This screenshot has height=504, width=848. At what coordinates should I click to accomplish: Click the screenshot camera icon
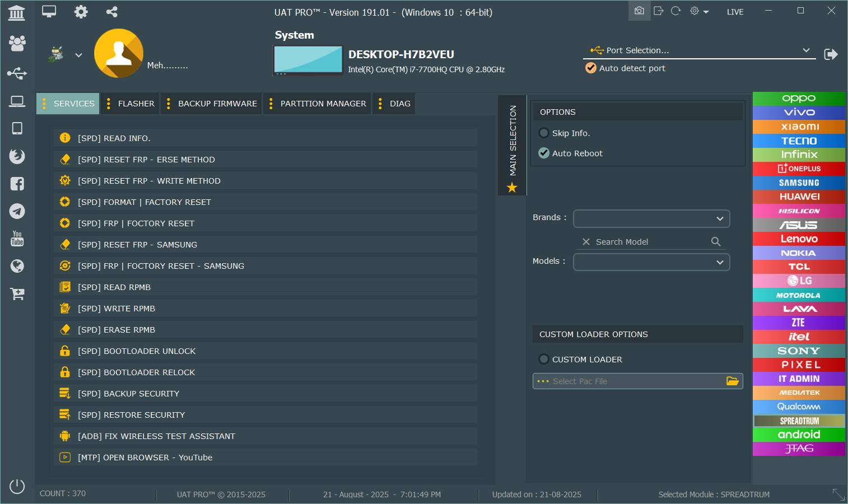click(639, 11)
